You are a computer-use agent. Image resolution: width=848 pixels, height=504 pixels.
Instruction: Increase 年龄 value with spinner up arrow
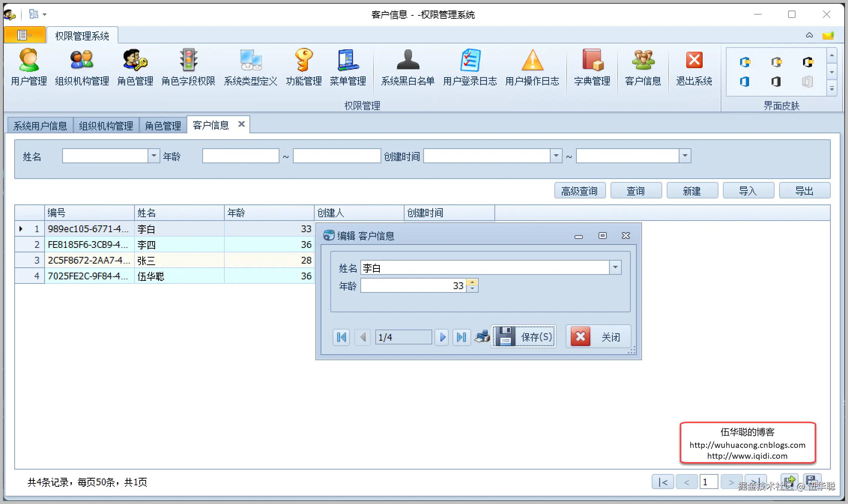pos(472,282)
